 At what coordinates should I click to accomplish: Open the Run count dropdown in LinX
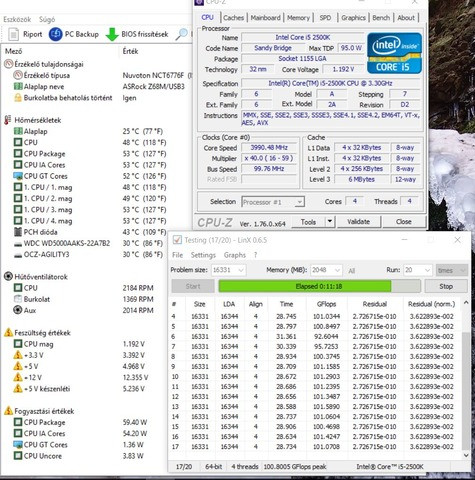418,270
